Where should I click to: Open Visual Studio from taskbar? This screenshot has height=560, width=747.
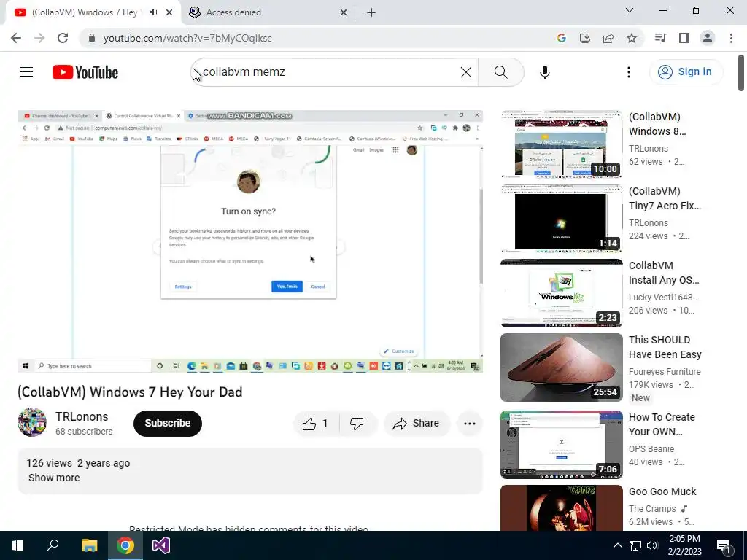161,545
